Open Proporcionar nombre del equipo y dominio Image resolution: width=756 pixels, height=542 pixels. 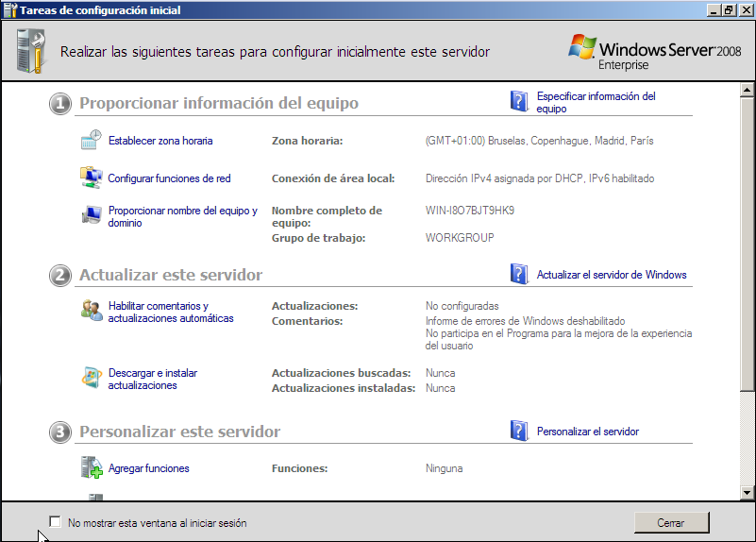pyautogui.click(x=183, y=216)
